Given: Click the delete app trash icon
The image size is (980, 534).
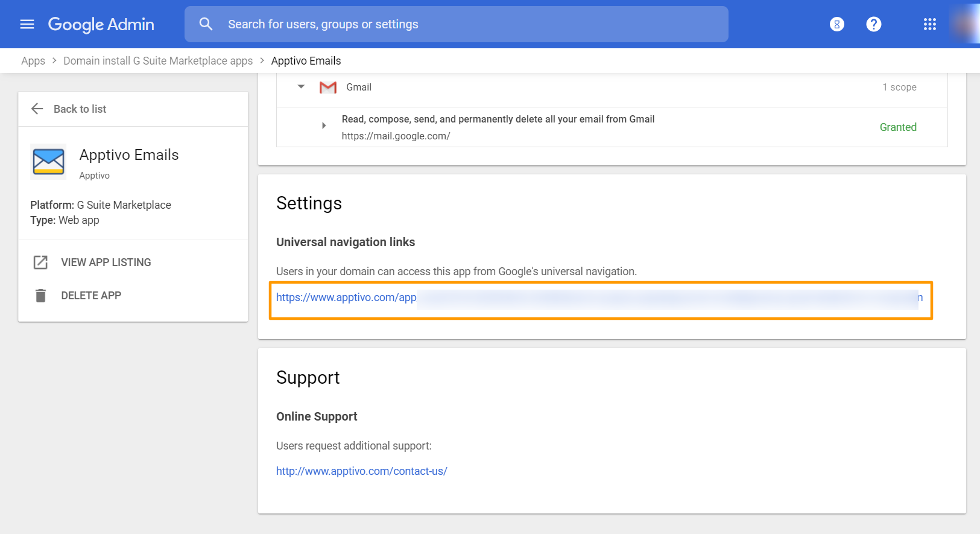Looking at the screenshot, I should click(40, 296).
